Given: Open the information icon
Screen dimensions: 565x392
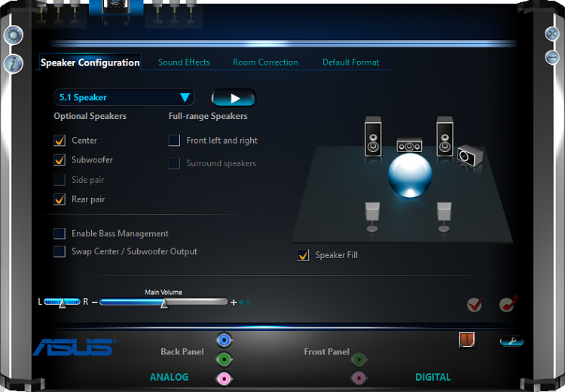Looking at the screenshot, I should click(x=14, y=64).
